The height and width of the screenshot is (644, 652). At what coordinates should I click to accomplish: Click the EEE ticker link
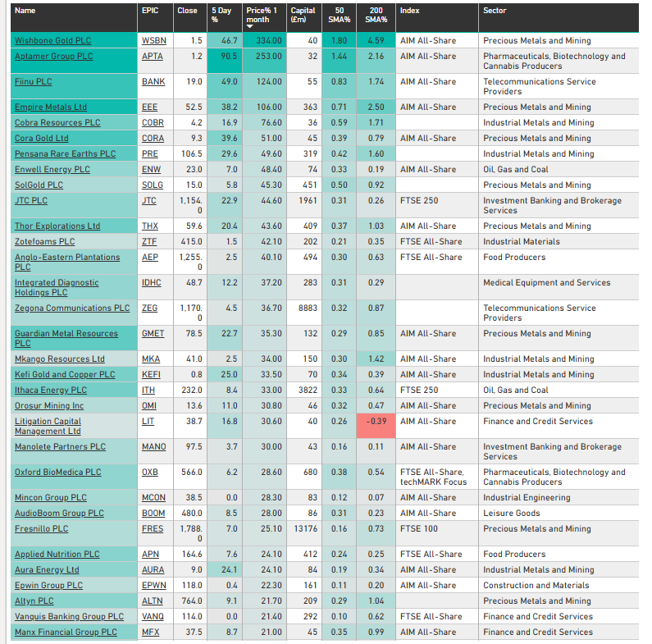150,107
